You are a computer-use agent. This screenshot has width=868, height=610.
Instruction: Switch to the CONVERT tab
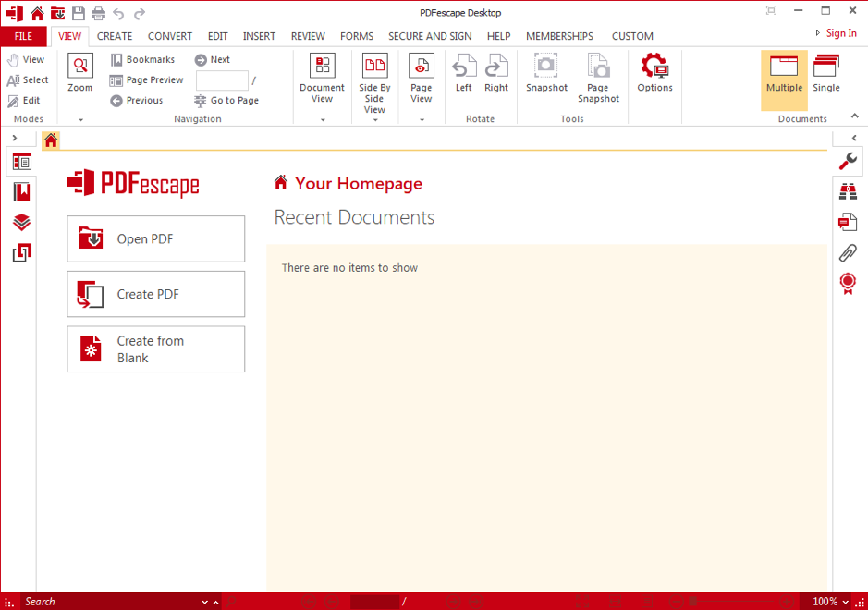point(170,36)
